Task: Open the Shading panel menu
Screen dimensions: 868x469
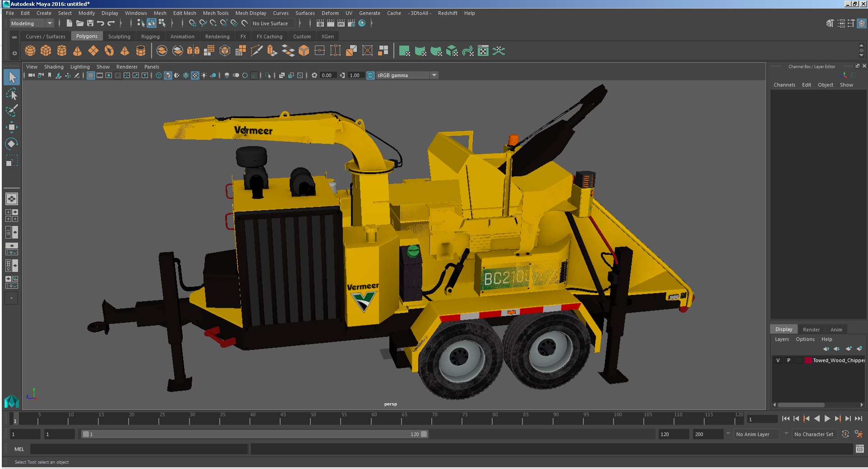Action: [x=54, y=67]
